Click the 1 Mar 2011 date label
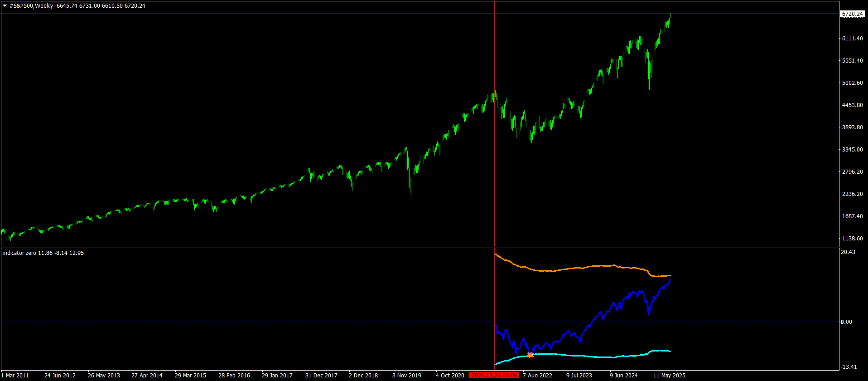The height and width of the screenshot is (381, 868). 15,376
